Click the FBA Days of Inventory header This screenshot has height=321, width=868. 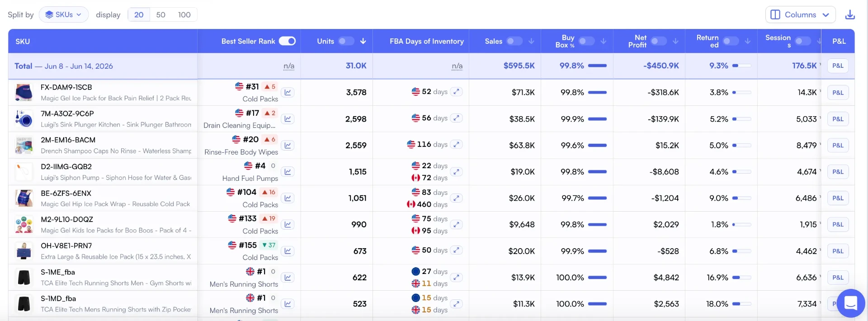click(427, 41)
